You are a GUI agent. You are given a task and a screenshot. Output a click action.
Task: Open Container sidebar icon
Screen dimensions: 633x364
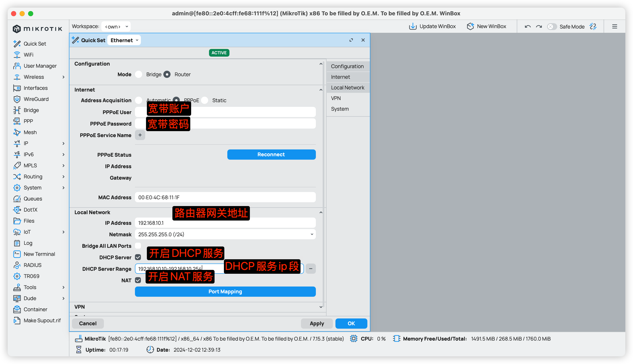coord(17,309)
